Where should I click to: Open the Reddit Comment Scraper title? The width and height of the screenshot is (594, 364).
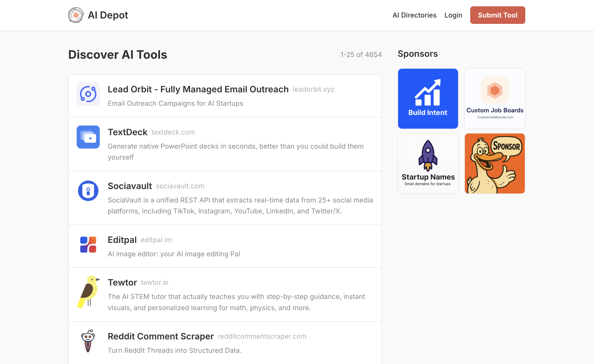(x=161, y=336)
